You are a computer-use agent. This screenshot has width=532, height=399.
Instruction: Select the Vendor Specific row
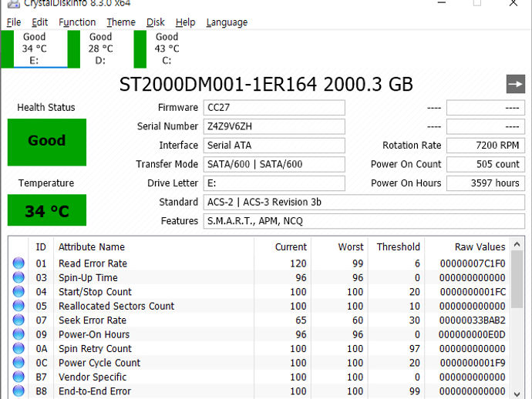coord(260,377)
